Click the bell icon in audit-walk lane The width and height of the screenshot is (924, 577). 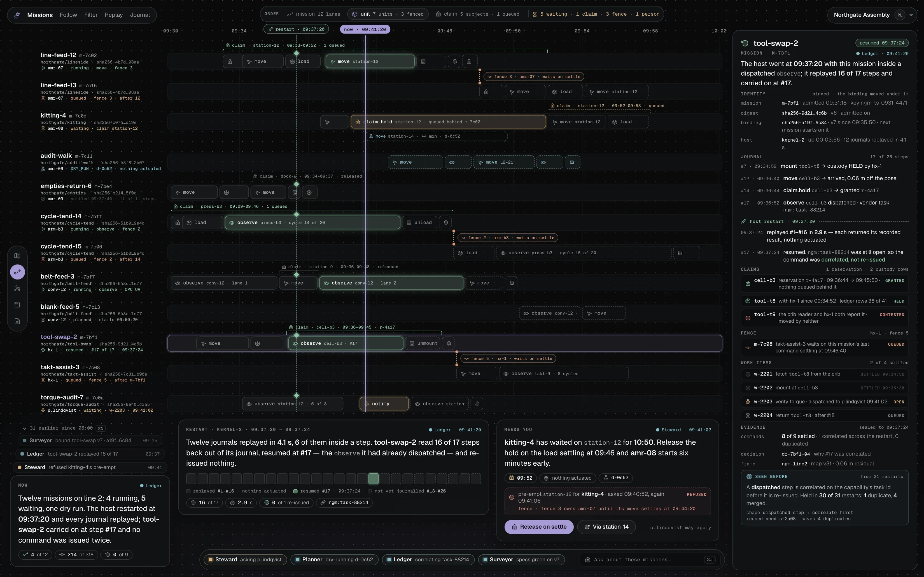click(x=572, y=162)
